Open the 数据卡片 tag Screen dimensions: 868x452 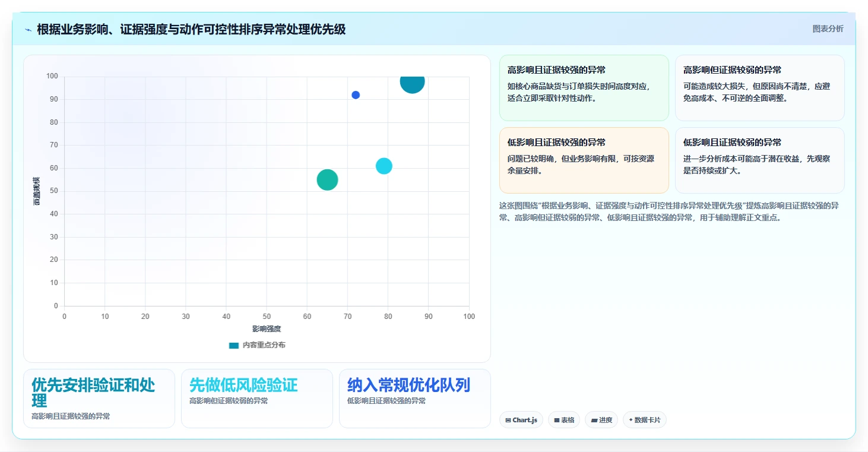[645, 420]
